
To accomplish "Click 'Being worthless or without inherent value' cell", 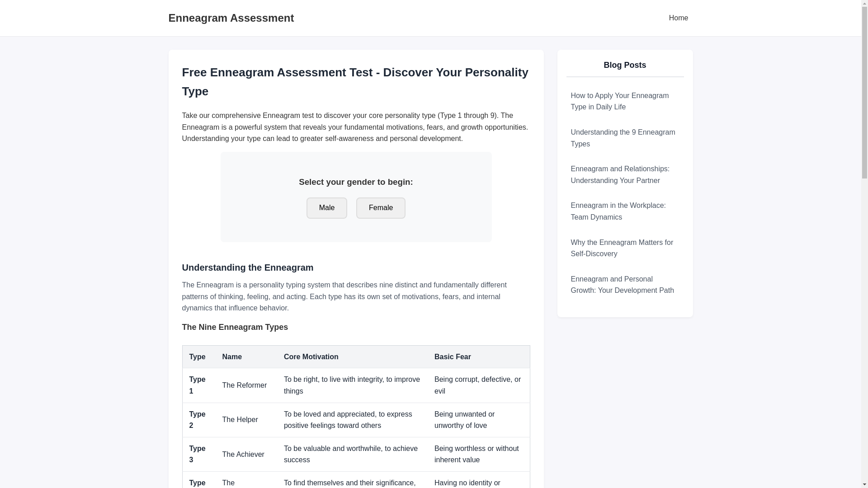I will [478, 454].
